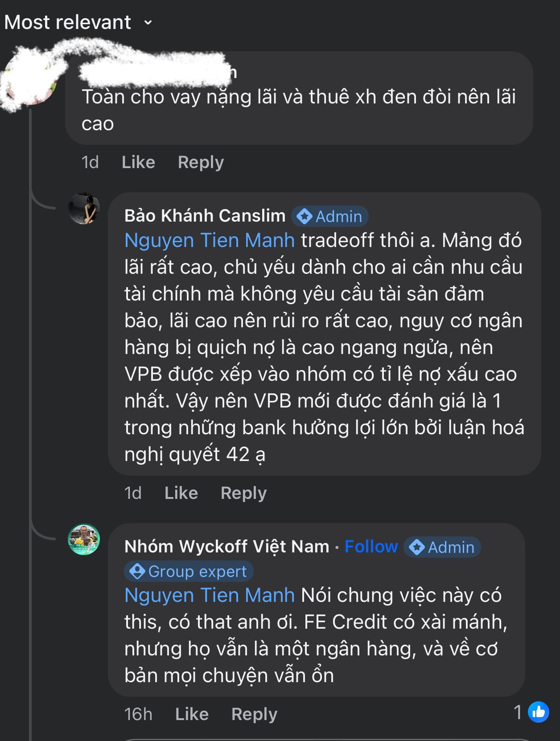Open the 16h timestamp of Wyckoff reply
This screenshot has height=741, width=560.
click(138, 714)
